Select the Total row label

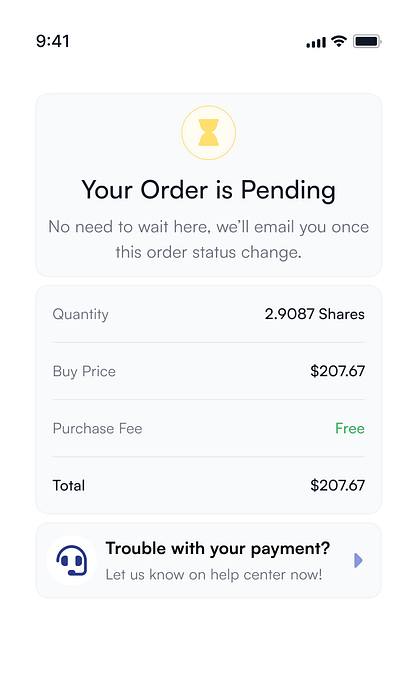(69, 485)
